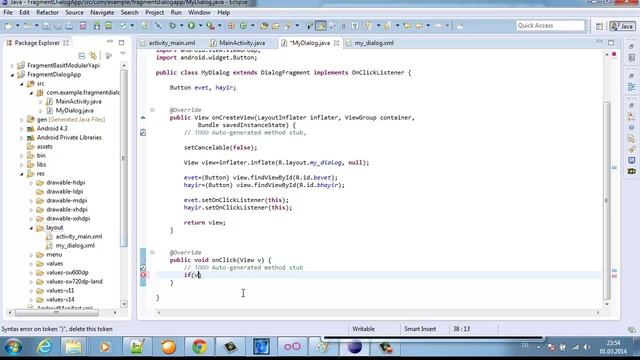Open Windows Media Player from the taskbar

[104, 347]
